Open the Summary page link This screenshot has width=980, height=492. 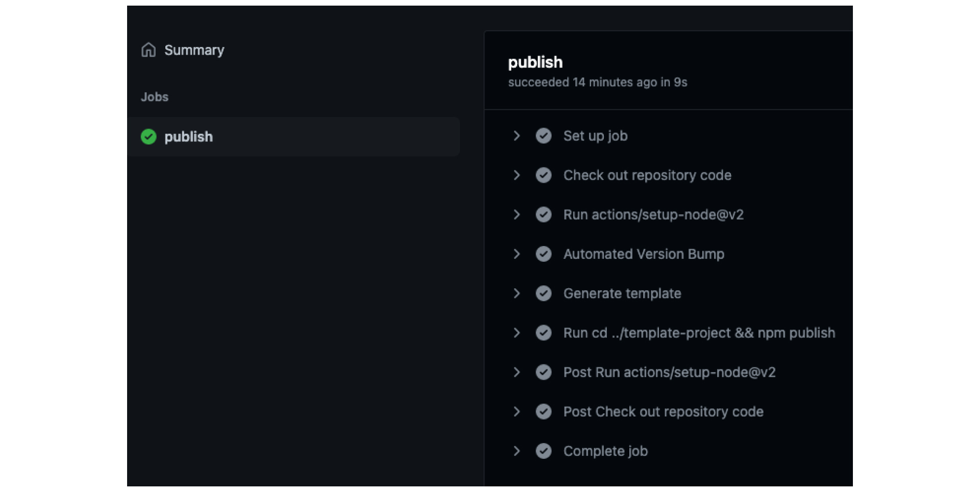point(194,50)
